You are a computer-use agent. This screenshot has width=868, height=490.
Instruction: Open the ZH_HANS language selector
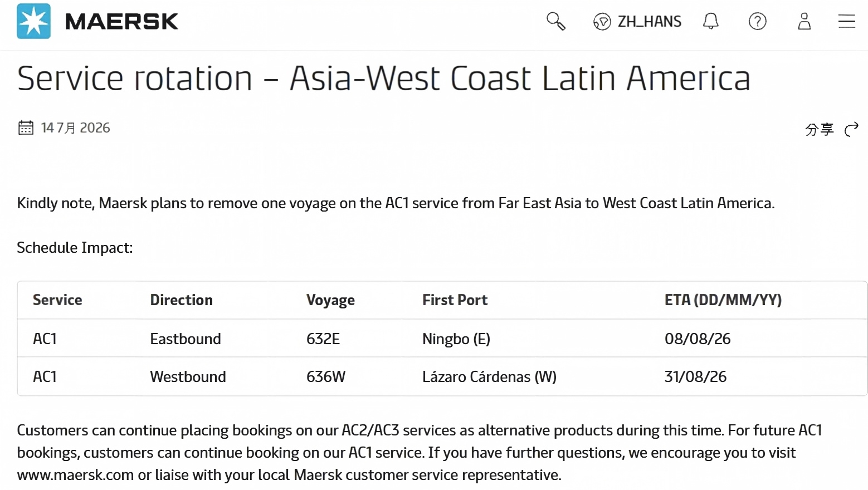pos(637,22)
